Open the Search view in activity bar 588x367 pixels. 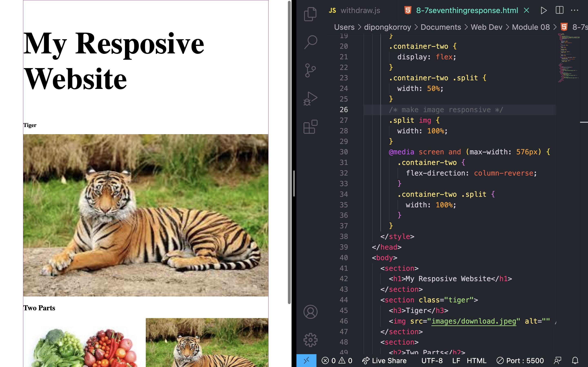pyautogui.click(x=310, y=42)
